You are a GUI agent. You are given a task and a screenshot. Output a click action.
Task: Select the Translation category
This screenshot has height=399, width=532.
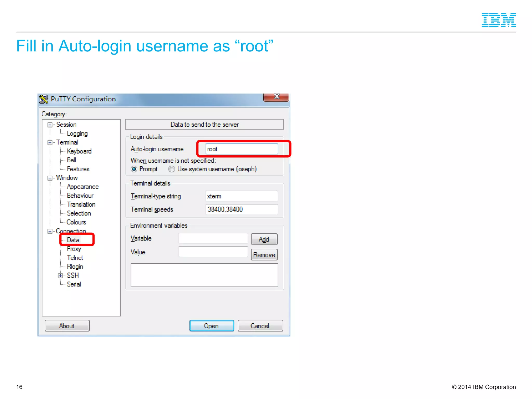81,204
